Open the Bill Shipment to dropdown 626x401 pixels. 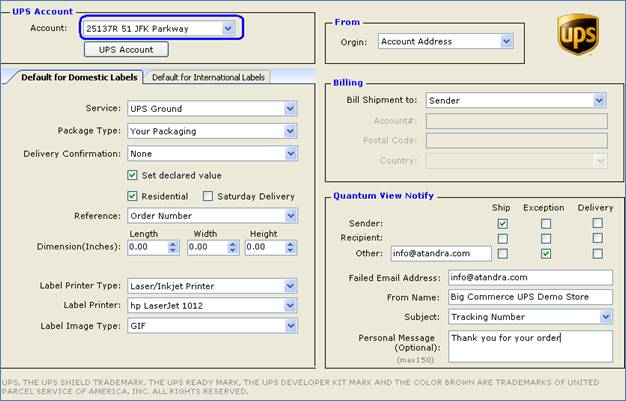[517, 100]
